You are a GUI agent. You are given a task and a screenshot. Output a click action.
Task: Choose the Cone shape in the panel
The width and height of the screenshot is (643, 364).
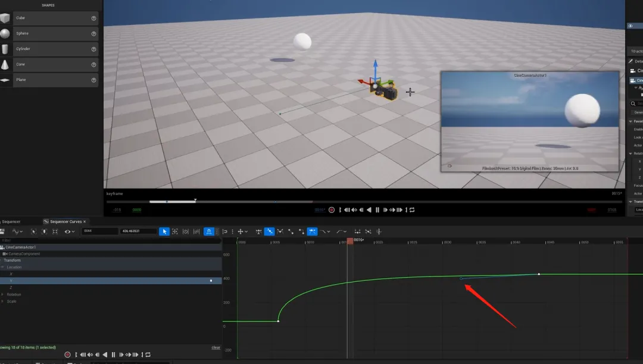coord(48,64)
